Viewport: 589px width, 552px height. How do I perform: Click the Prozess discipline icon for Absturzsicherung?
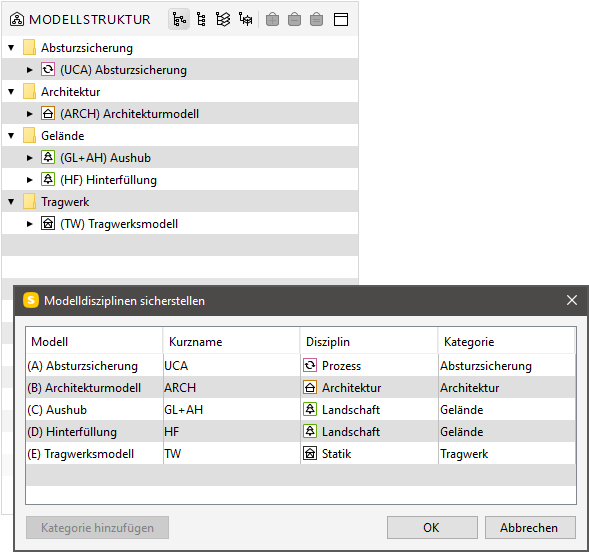click(310, 365)
